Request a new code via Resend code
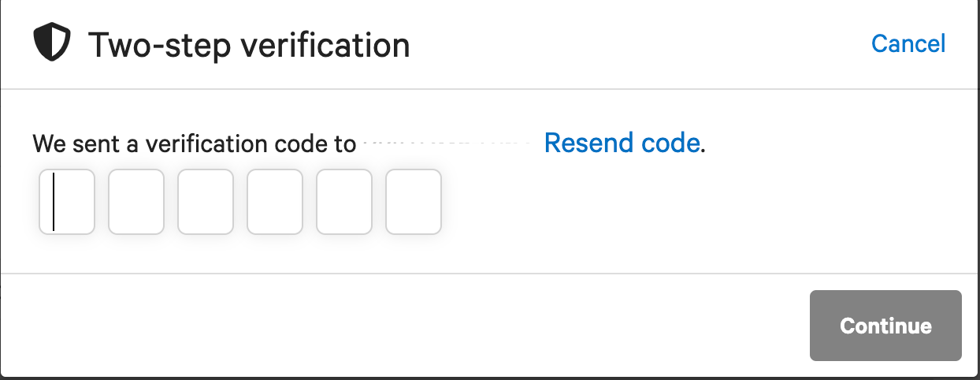 point(622,143)
